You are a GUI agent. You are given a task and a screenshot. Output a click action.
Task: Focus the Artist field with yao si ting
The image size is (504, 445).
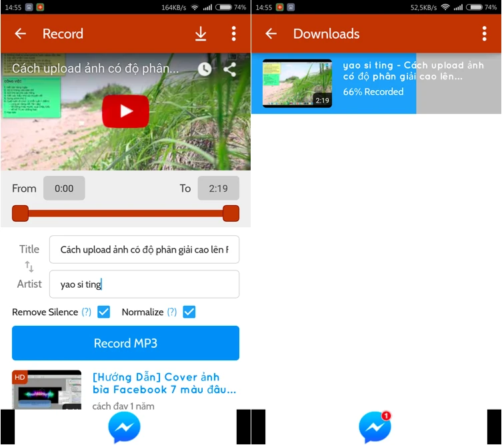click(143, 284)
